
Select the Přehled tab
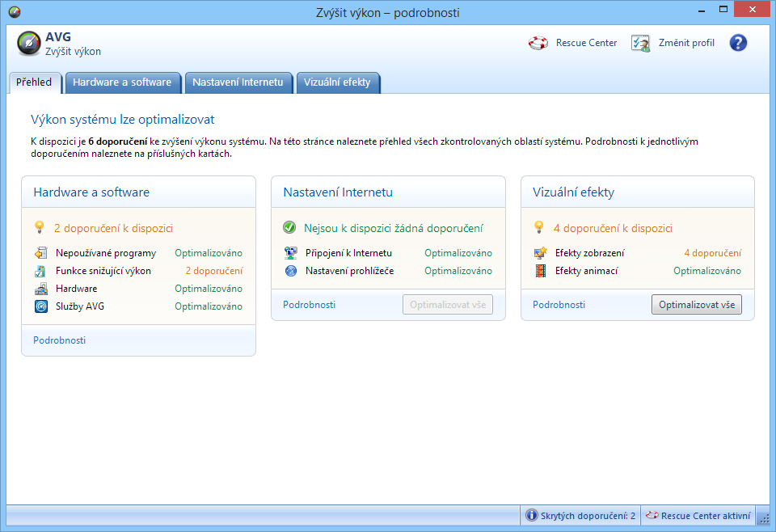click(35, 82)
